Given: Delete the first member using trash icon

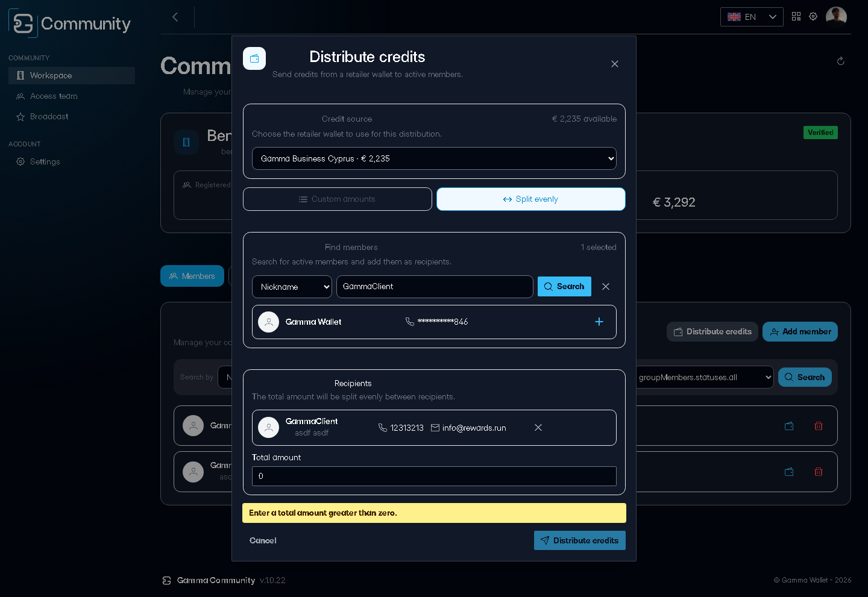Looking at the screenshot, I should pos(819,426).
